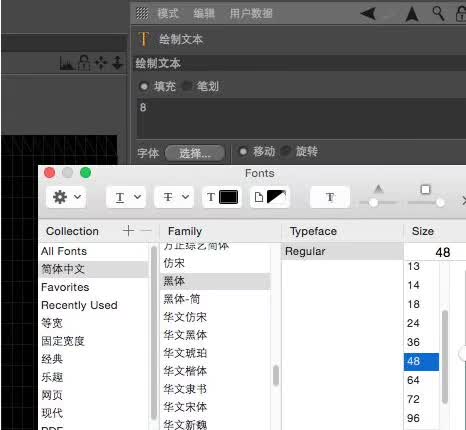Image resolution: width=466 pixels, height=430 pixels.
Task: Click the orange T 绘制文本 tool icon
Action: pos(143,39)
